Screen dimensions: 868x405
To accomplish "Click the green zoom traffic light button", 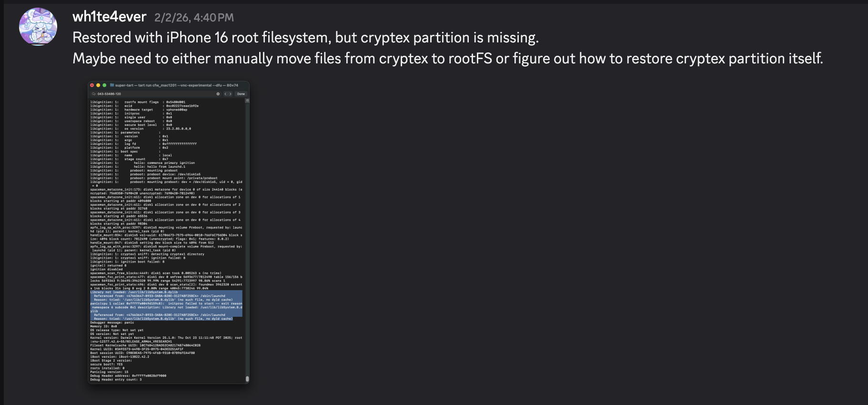I will (x=104, y=85).
